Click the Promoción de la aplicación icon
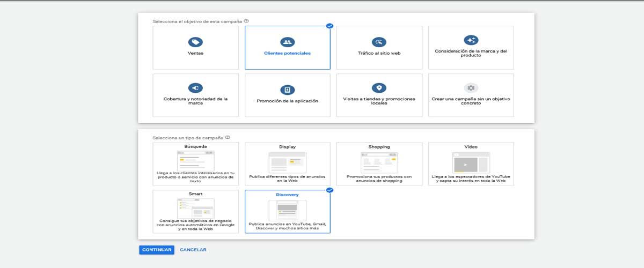Image resolution: width=644 pixels, height=268 pixels. tap(287, 90)
